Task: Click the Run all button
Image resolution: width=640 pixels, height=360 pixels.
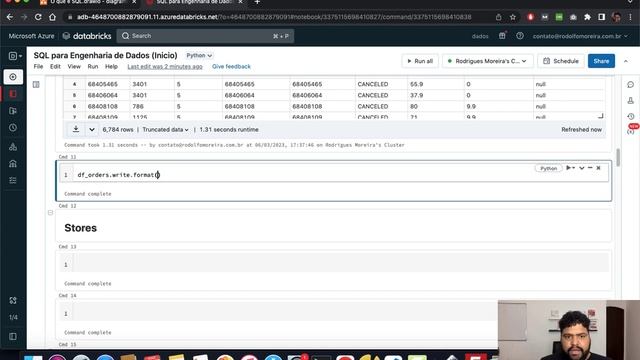Action: (x=420, y=61)
